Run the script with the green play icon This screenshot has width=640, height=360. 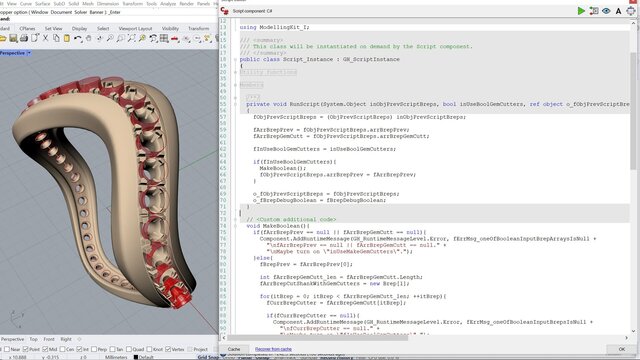coord(581,11)
